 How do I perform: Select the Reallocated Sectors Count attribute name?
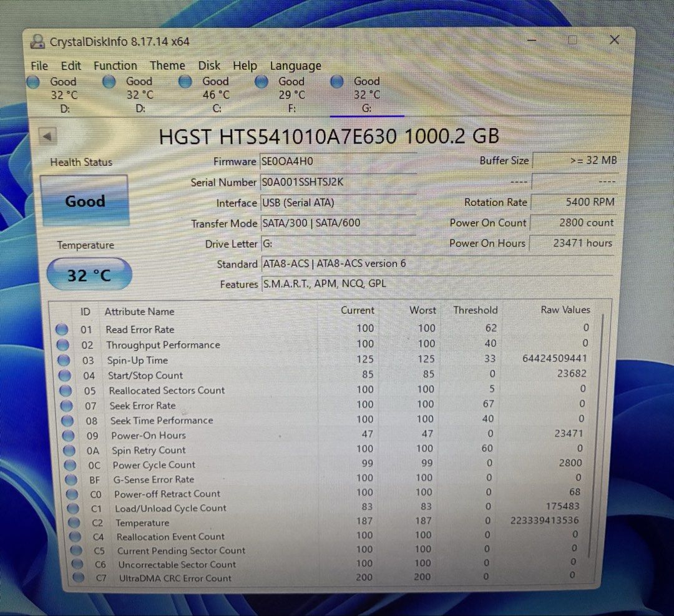tap(167, 390)
